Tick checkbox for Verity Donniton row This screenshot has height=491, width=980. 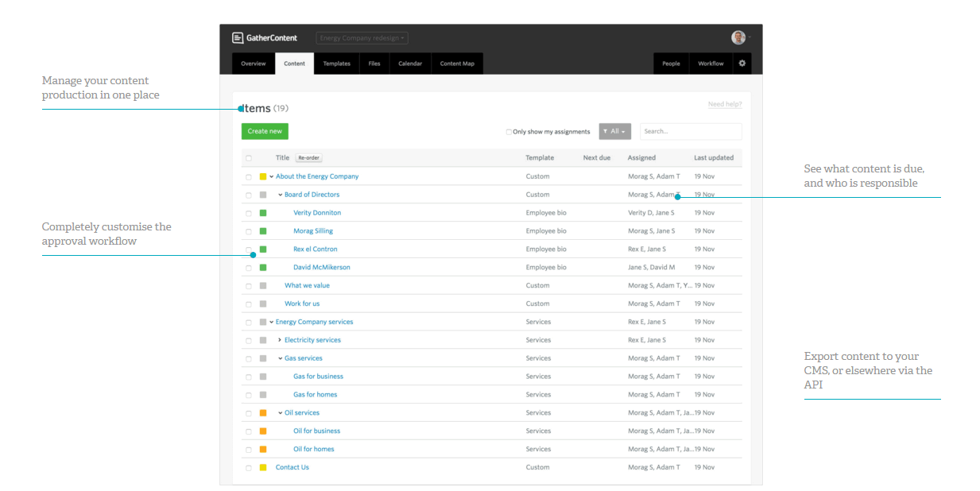click(249, 214)
